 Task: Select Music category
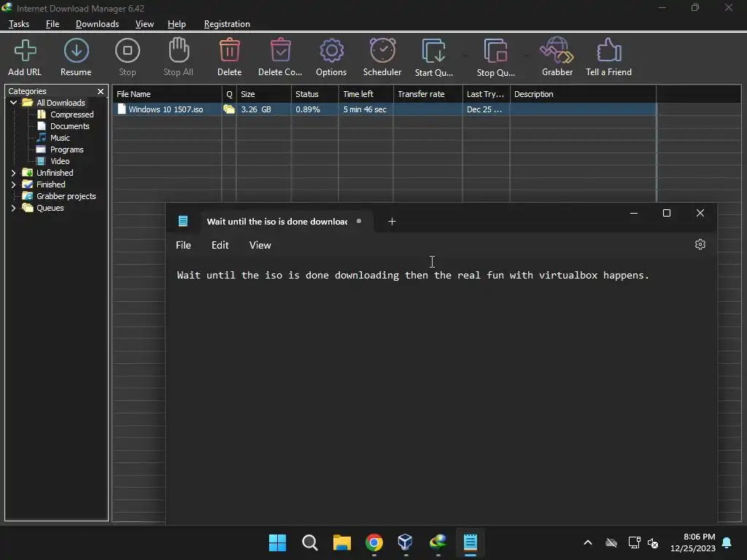click(60, 138)
